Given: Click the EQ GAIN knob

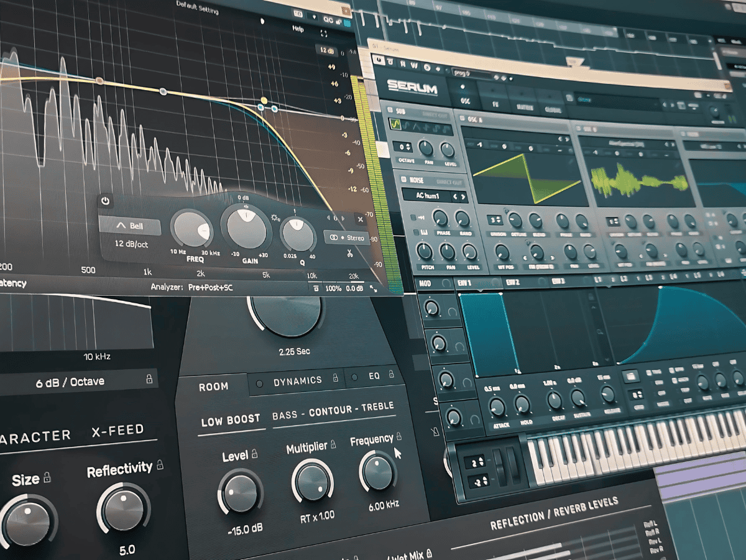Looking at the screenshot, I should pyautogui.click(x=246, y=226).
